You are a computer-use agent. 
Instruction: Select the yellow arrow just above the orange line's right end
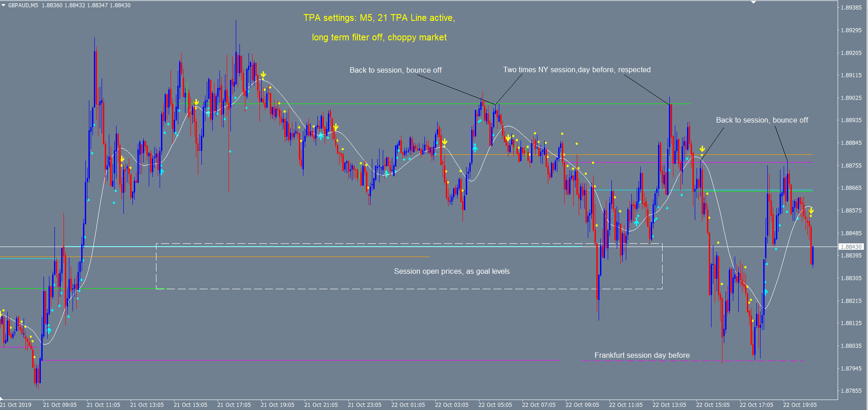702,149
